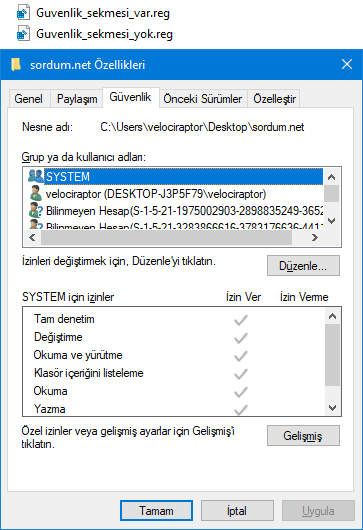The width and height of the screenshot is (363, 530).
Task: Click the Düzenle... button
Action: point(303,266)
